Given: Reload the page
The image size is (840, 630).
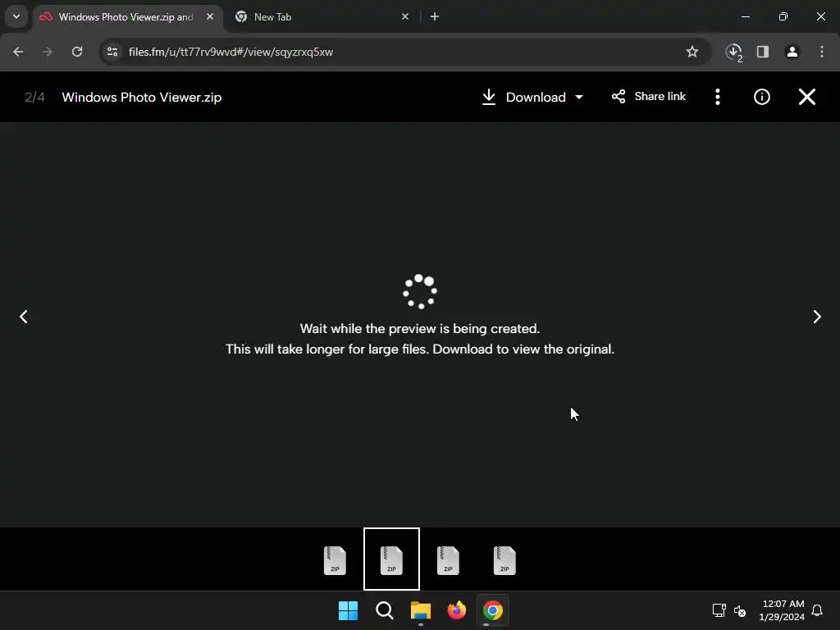Looking at the screenshot, I should point(77,52).
